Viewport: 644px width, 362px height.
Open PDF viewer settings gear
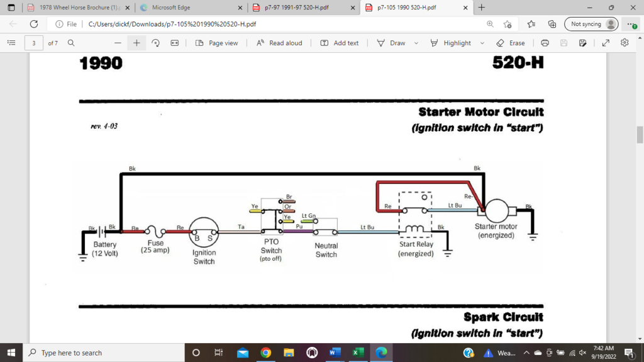(625, 43)
